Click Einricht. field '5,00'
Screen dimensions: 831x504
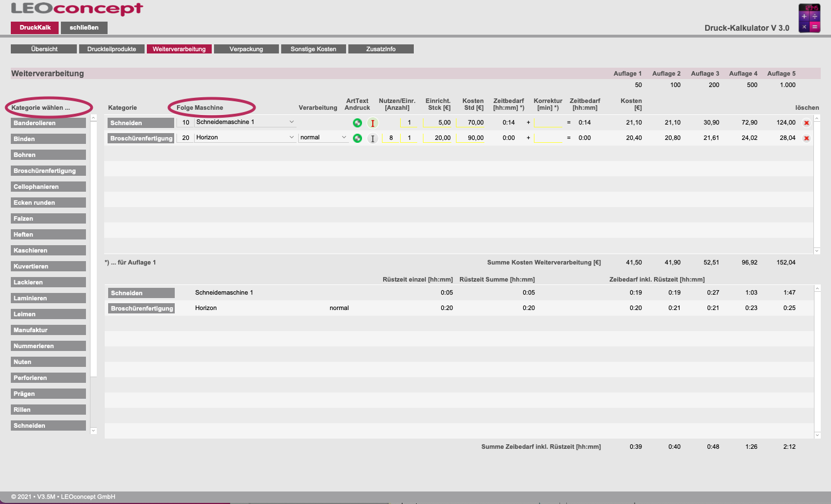coord(437,122)
